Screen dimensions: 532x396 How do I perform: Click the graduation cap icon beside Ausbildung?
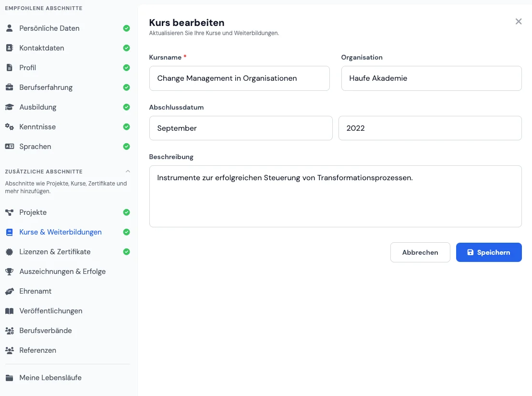tap(10, 107)
